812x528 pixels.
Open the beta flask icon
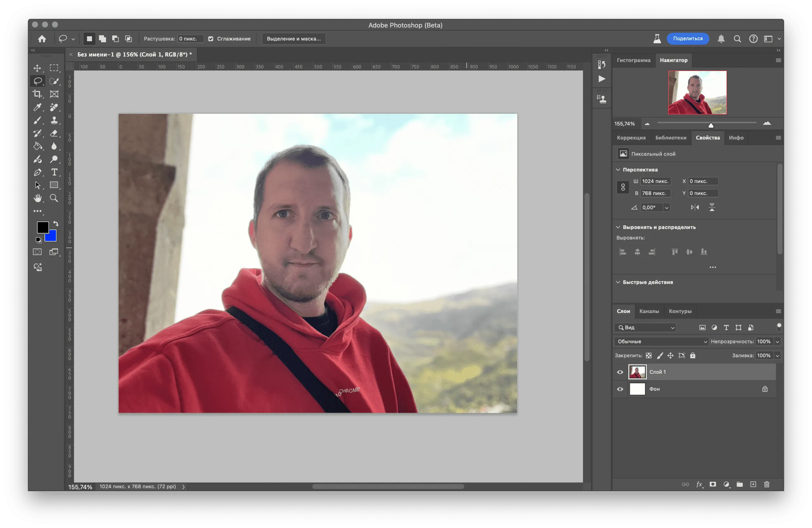click(x=657, y=39)
